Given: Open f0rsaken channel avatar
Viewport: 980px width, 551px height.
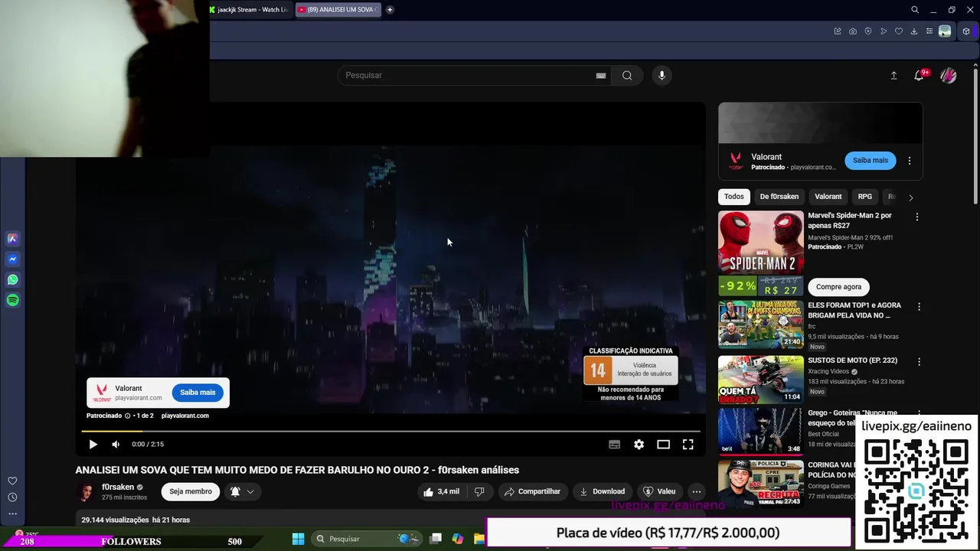Looking at the screenshot, I should click(86, 492).
